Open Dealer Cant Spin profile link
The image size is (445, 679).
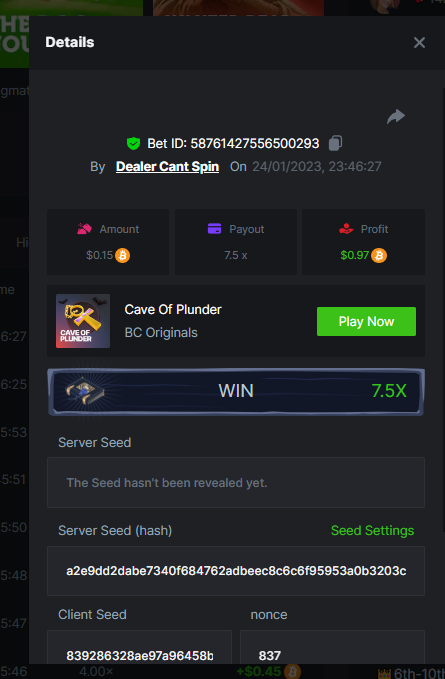tap(167, 167)
